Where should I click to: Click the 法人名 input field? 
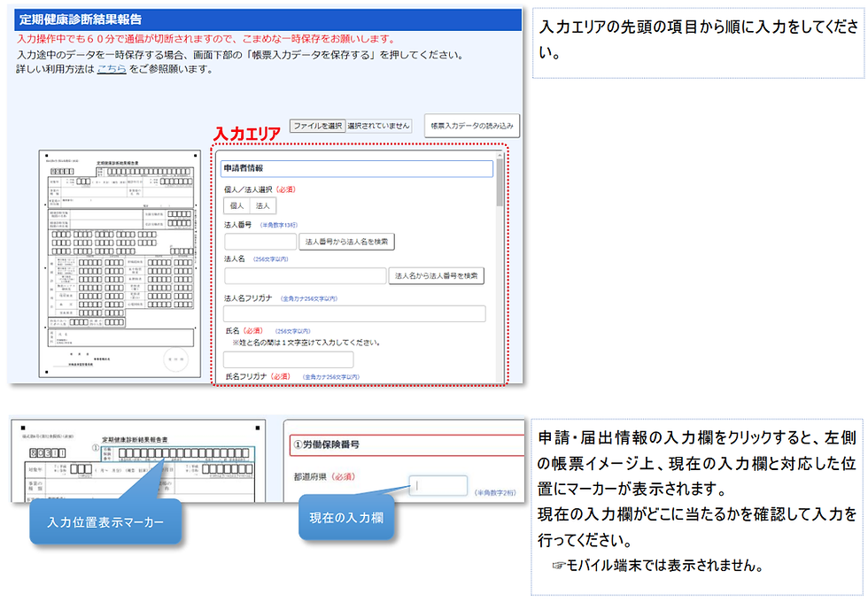[x=305, y=275]
